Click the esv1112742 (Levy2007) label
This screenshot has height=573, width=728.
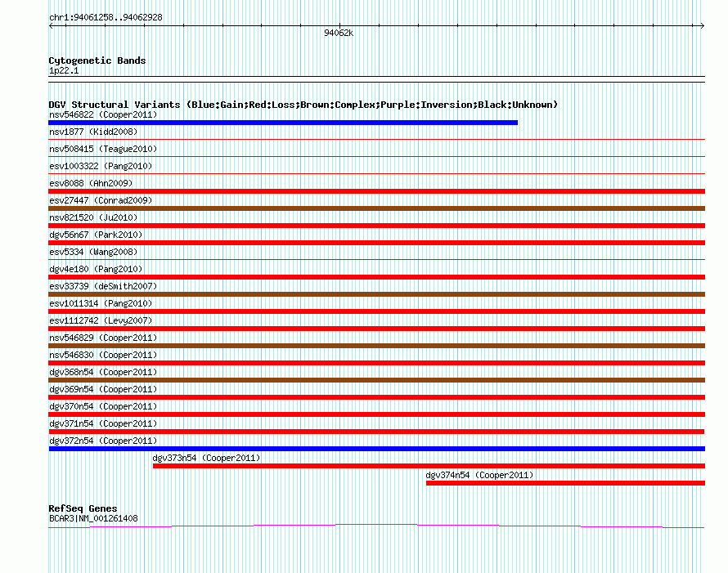(x=101, y=320)
